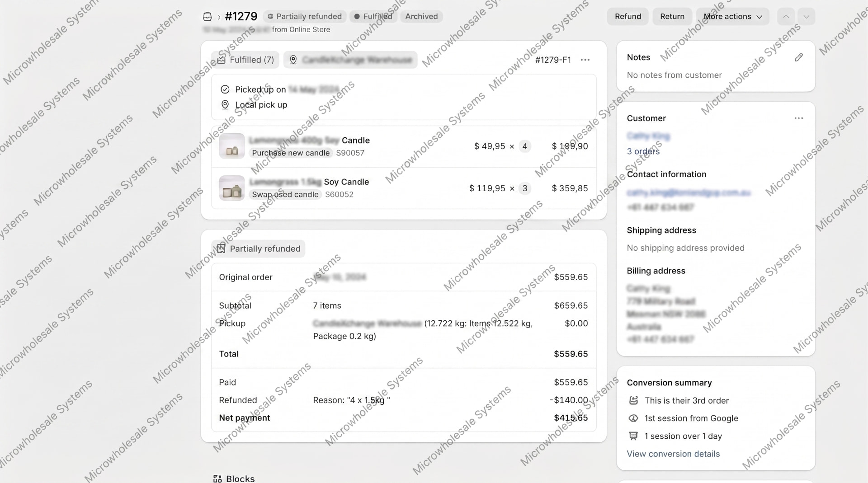Expand the More actions dropdown
The height and width of the screenshot is (483, 868).
[x=732, y=17]
